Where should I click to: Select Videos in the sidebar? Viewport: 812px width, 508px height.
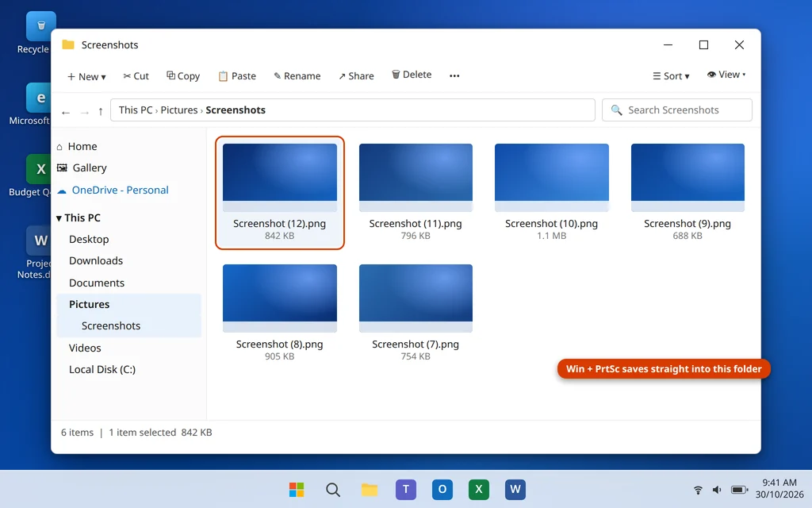pyautogui.click(x=85, y=348)
